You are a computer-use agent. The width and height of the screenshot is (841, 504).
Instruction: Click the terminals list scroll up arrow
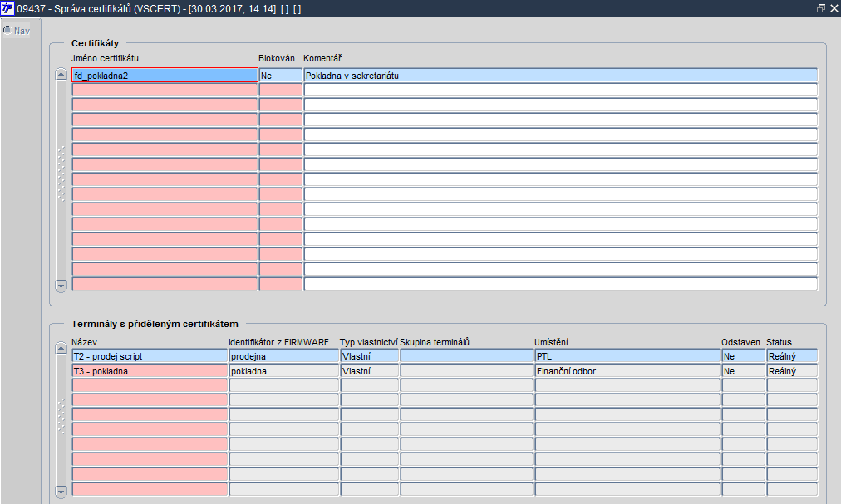click(x=61, y=348)
